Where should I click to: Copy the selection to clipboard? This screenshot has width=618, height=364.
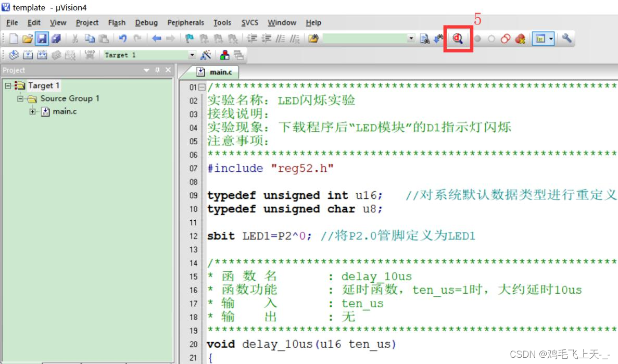click(x=90, y=39)
